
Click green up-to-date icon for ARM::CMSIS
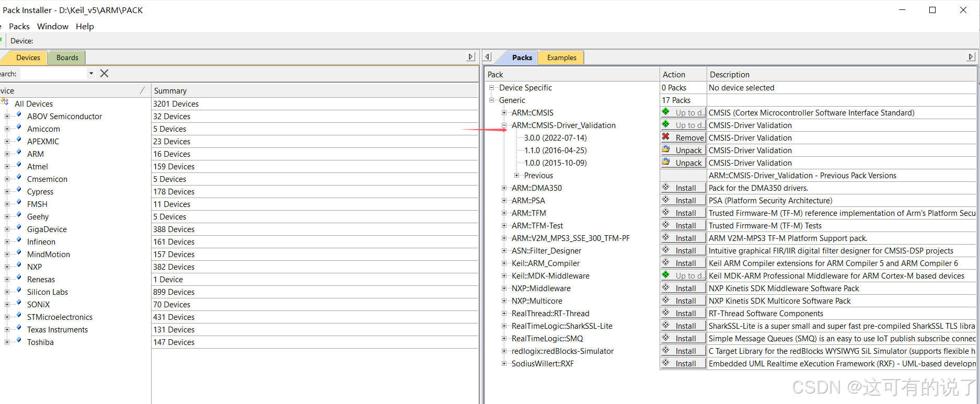click(x=666, y=112)
